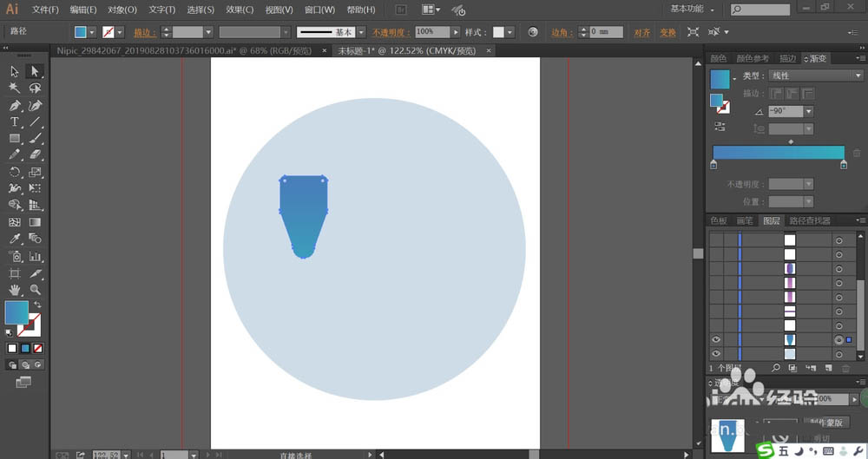Viewport: 868px width, 459px height.
Task: Locate object icon in Layers panel
Action: click(775, 368)
